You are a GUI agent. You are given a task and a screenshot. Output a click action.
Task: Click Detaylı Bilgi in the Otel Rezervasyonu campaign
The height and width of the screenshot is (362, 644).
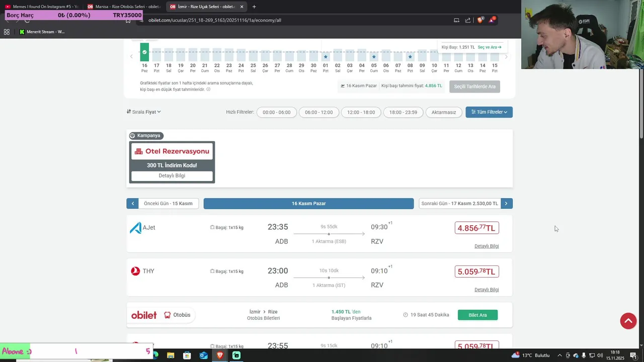pos(172,176)
